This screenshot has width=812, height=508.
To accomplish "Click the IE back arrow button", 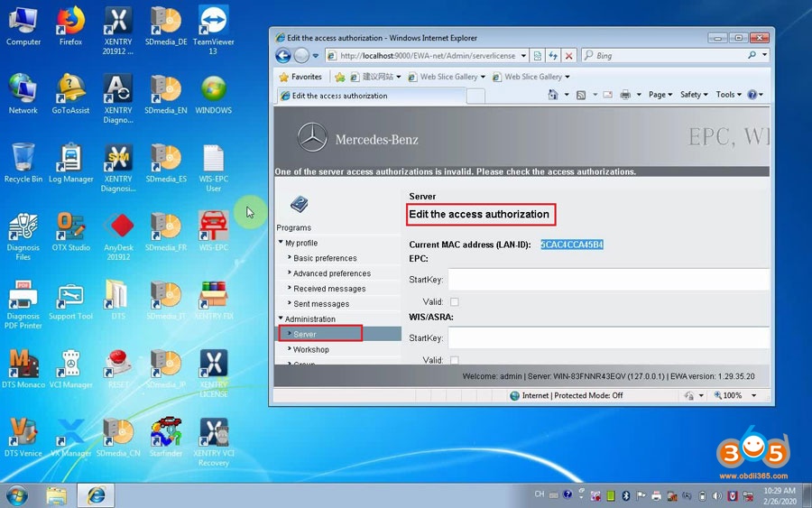I will click(282, 55).
